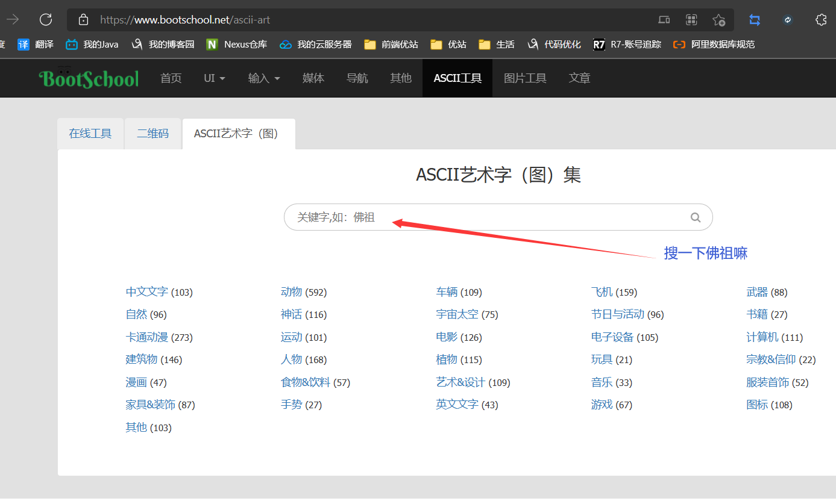Go to 首页 in the navigation bar
The height and width of the screenshot is (504, 836).
pos(171,78)
